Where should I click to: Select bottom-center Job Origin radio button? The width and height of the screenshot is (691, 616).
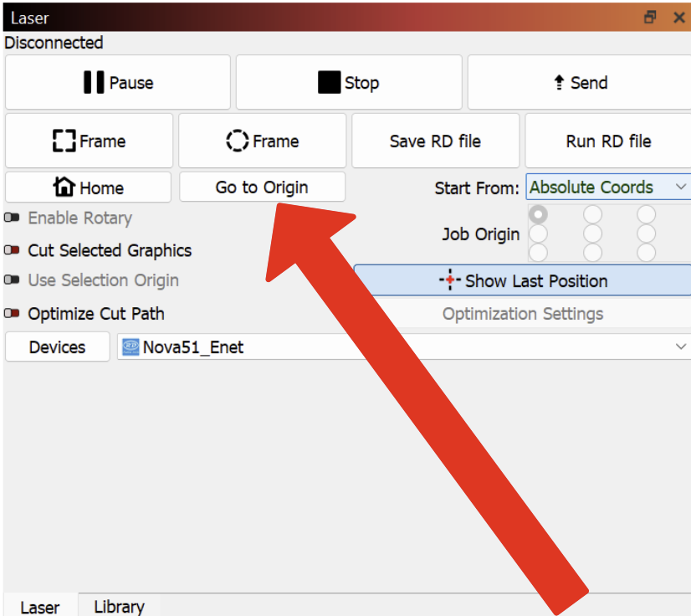pyautogui.click(x=592, y=253)
